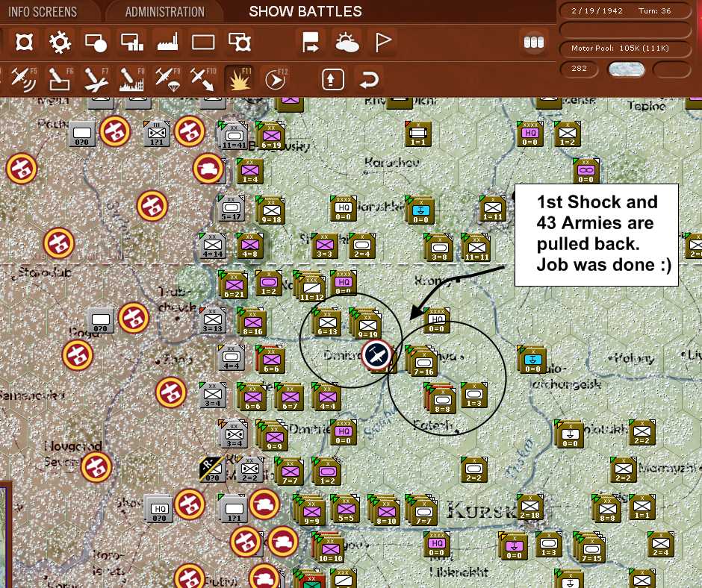Select the 6=7 cavalry unit counter

(290, 398)
